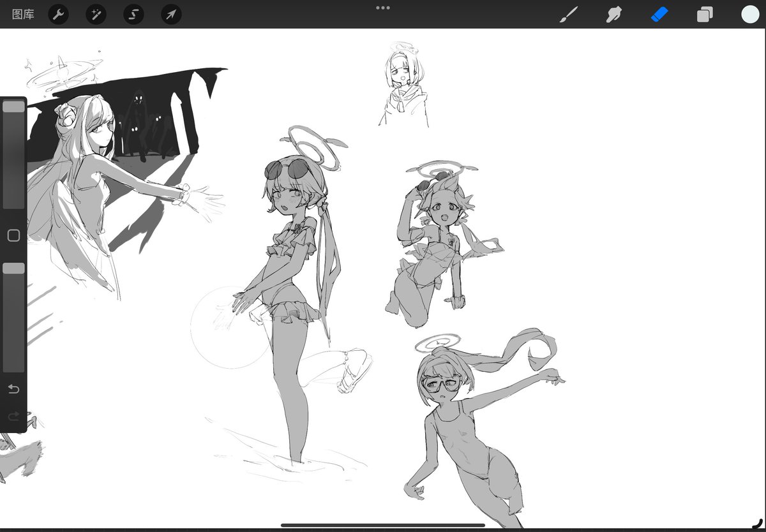766x532 pixels.
Task: Adjust the brush opacity slider
Action: tap(13, 317)
